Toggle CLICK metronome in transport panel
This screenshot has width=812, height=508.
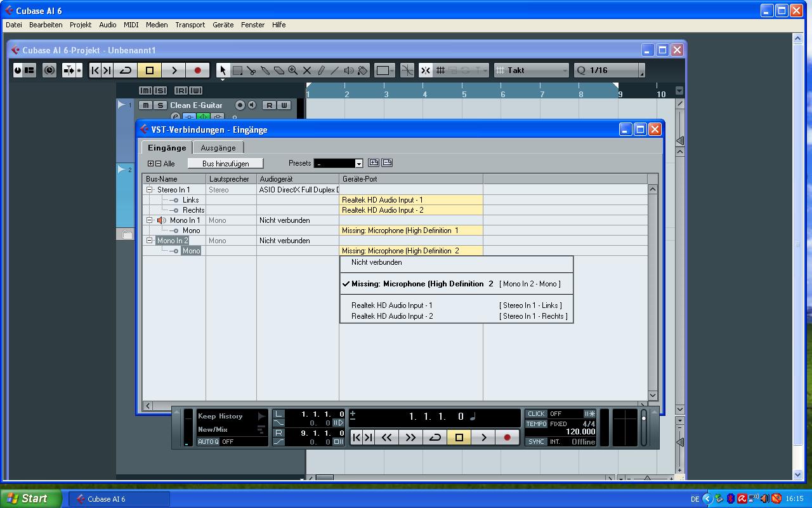[536, 414]
